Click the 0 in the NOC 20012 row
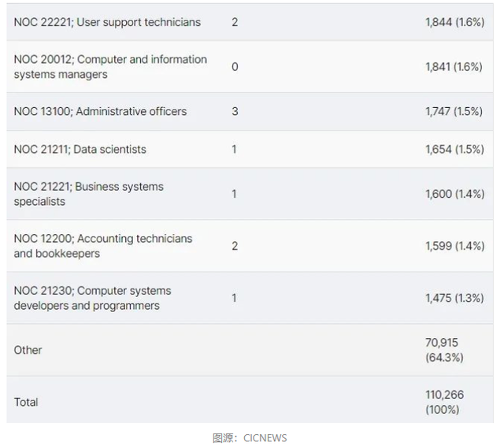 click(x=235, y=67)
